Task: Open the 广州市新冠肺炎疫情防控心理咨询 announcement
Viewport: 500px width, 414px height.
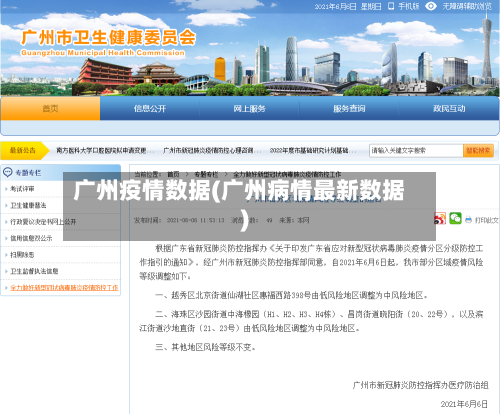Action: 212,151
